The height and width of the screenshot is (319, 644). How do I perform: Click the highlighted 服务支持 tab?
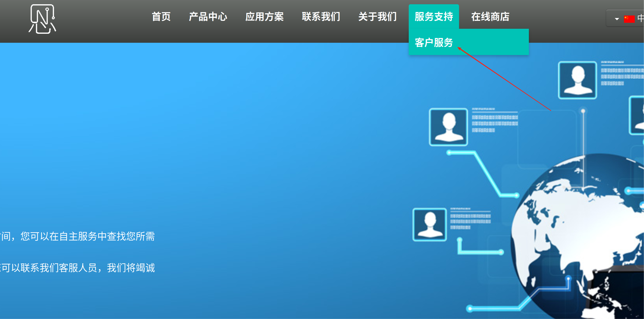(x=434, y=17)
